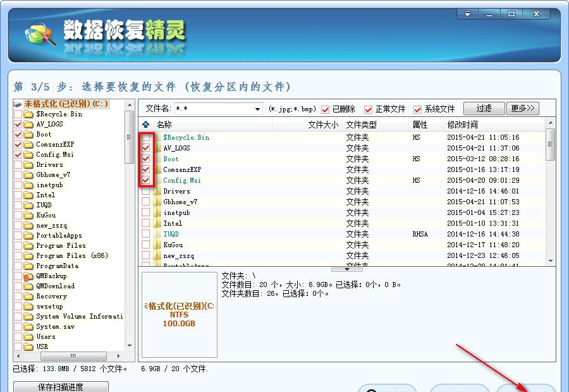This screenshot has width=569, height=392.
Task: Click the Recovery folder icon in tree
Action: point(28,297)
